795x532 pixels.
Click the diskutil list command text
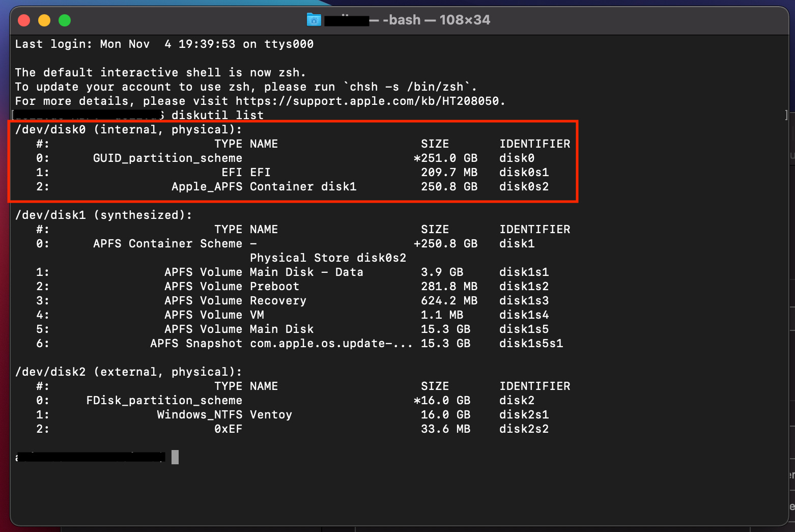pyautogui.click(x=217, y=115)
